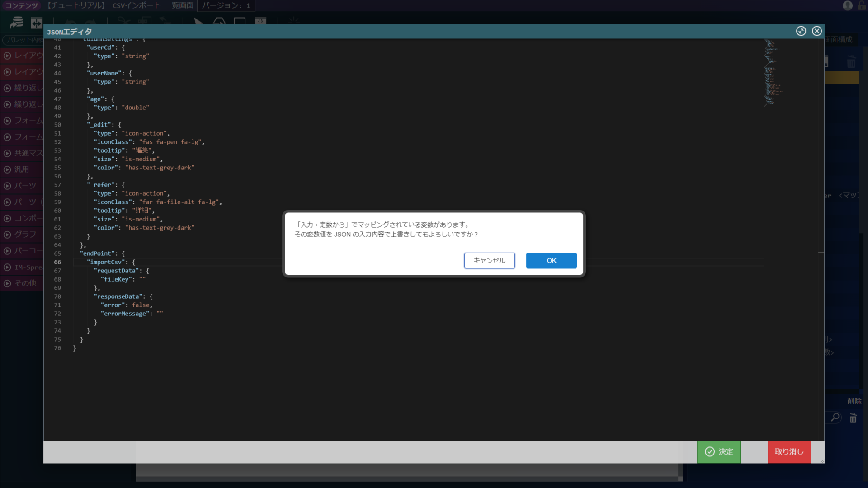868x488 pixels.
Task: Click the パレット内検索 search field
Action: [24, 40]
